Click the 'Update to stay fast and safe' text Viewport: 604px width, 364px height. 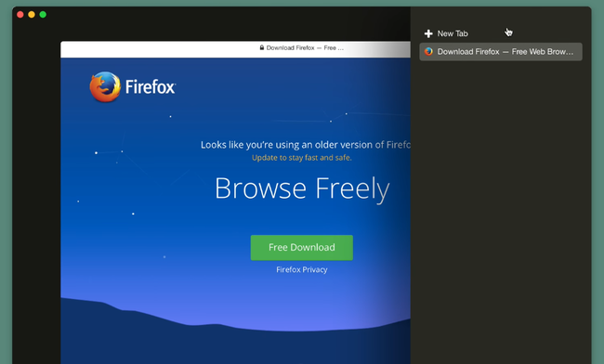(302, 158)
